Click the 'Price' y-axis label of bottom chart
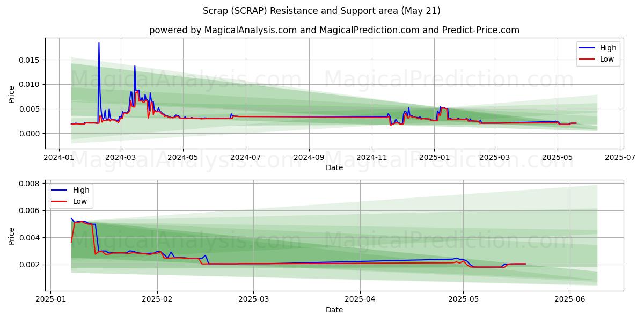Image resolution: width=644 pixels, height=322 pixels. (x=12, y=236)
